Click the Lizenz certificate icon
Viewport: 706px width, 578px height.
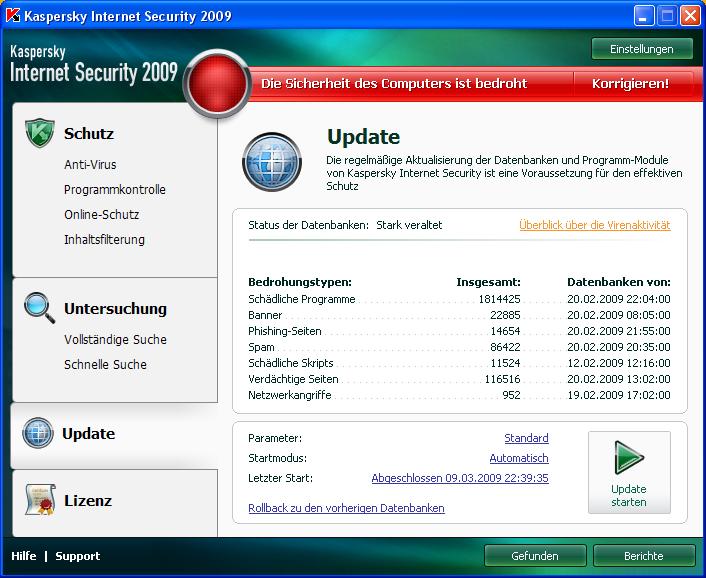coord(41,499)
